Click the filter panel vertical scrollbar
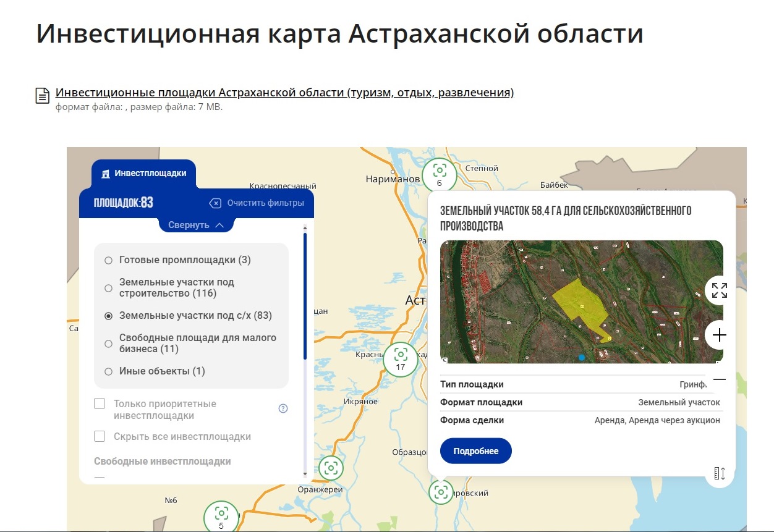774x532 pixels. click(x=305, y=297)
